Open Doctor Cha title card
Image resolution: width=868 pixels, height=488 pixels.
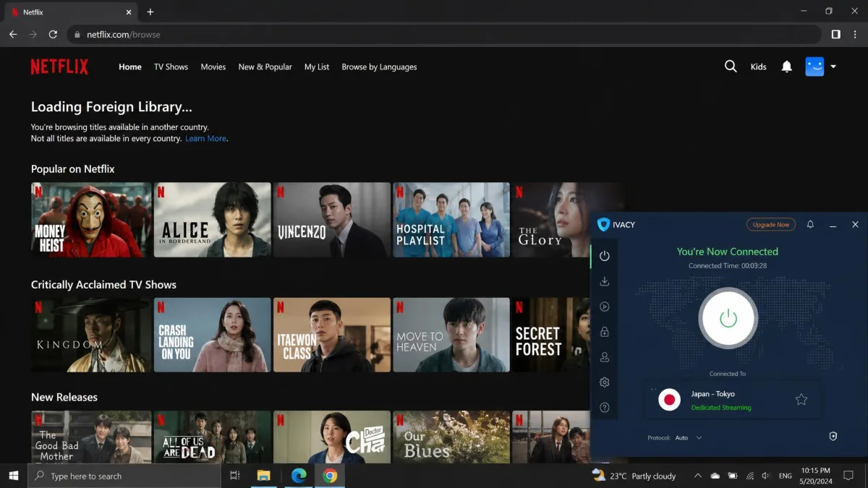pos(332,437)
